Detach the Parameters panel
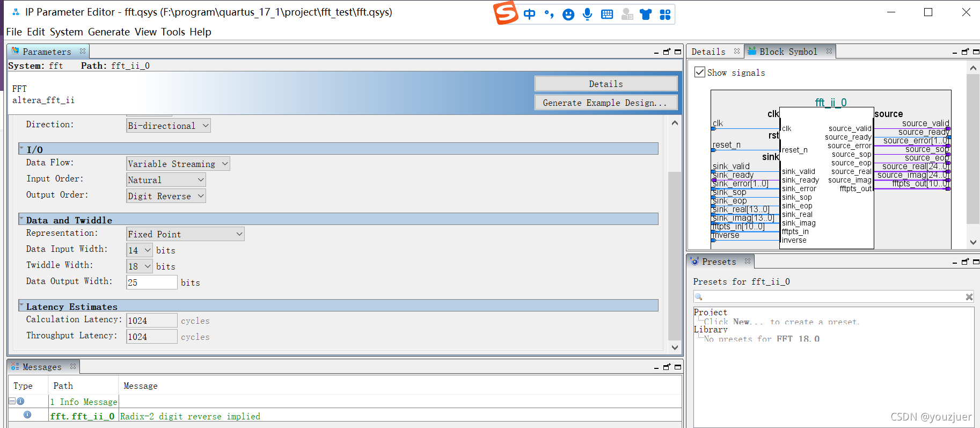Image resolution: width=980 pixels, height=428 pixels. [x=667, y=52]
